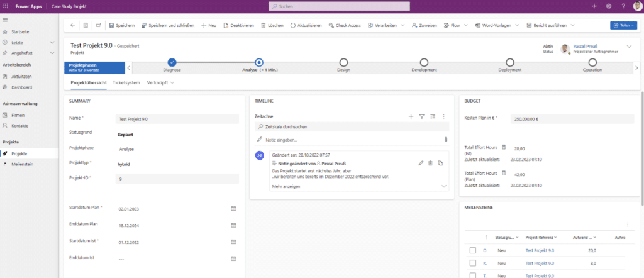The image size is (644, 278).
Task: Open record set form icon beside the back arrow
Action: coord(86,25)
